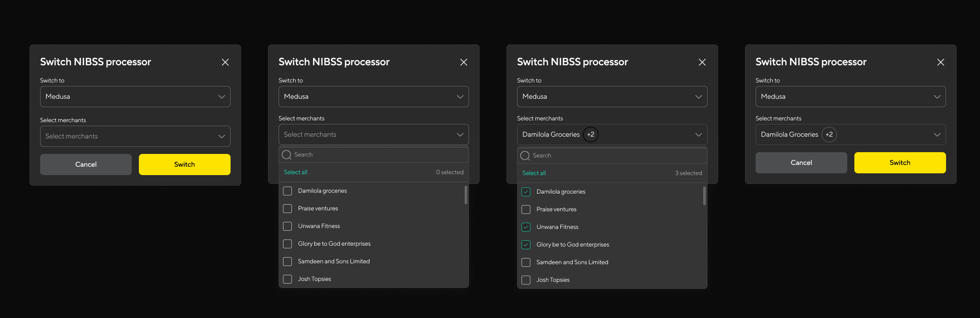This screenshot has height=318, width=980.
Task: Open the Medusa dropdown in the rightmost dialog
Action: click(x=851, y=97)
